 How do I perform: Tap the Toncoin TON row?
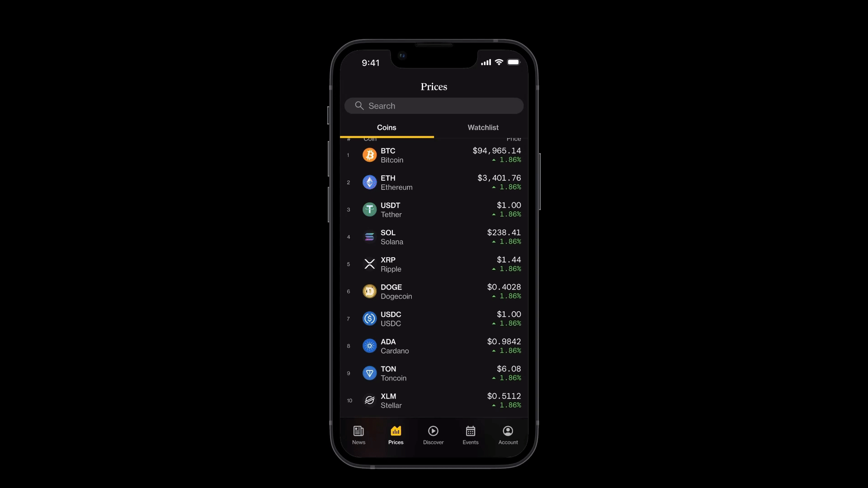(x=434, y=373)
